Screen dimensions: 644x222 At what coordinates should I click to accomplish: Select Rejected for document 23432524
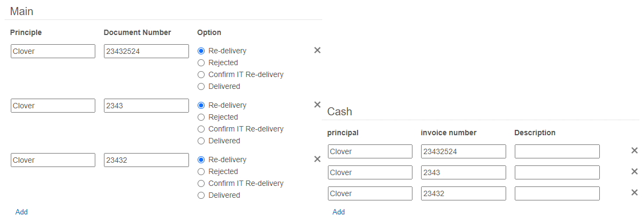click(201, 63)
